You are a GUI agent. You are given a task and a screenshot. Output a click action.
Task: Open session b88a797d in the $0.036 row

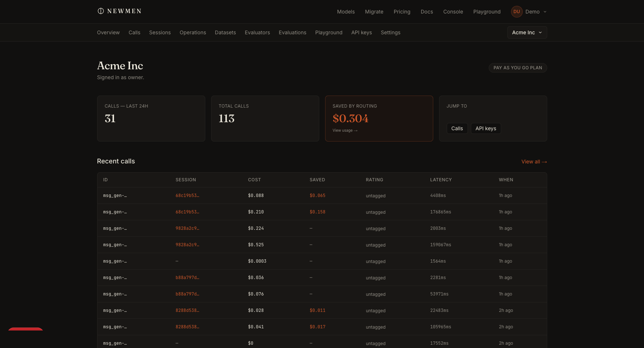[x=187, y=278]
